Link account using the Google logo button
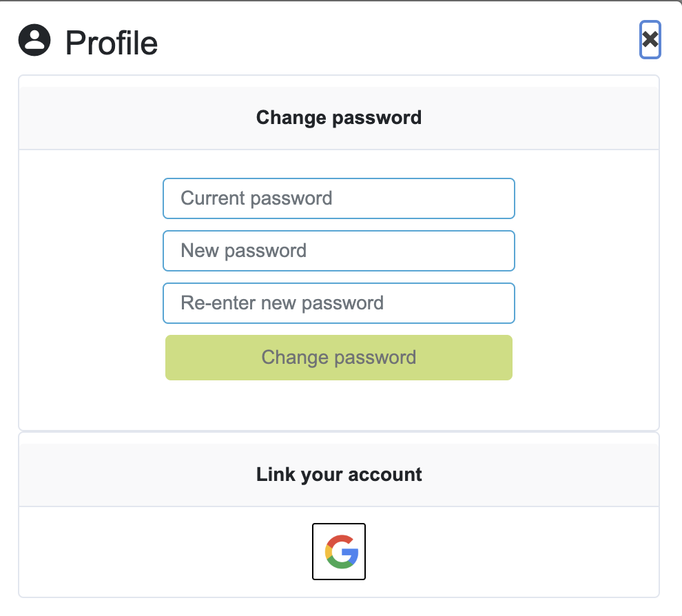The height and width of the screenshot is (616, 682). (x=339, y=551)
